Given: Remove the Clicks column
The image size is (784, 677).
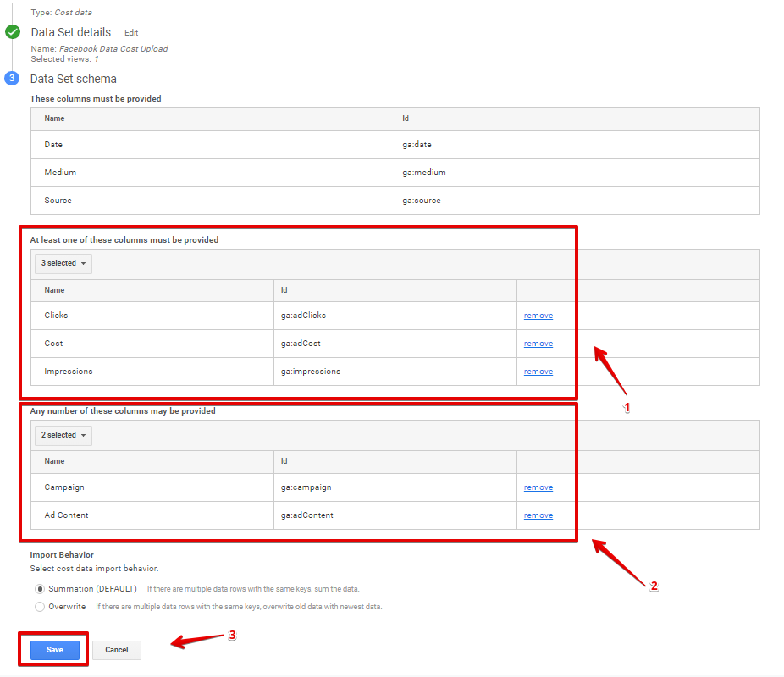Looking at the screenshot, I should click(538, 316).
